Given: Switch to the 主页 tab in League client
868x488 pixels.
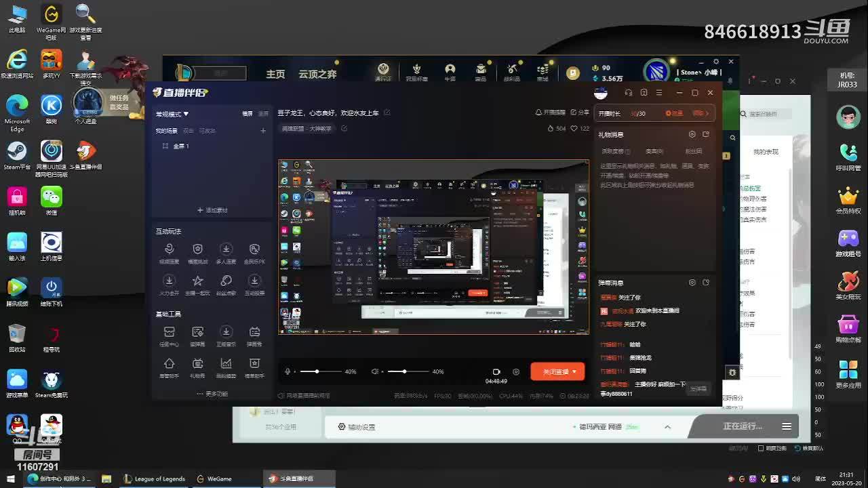Looking at the screenshot, I should (275, 74).
